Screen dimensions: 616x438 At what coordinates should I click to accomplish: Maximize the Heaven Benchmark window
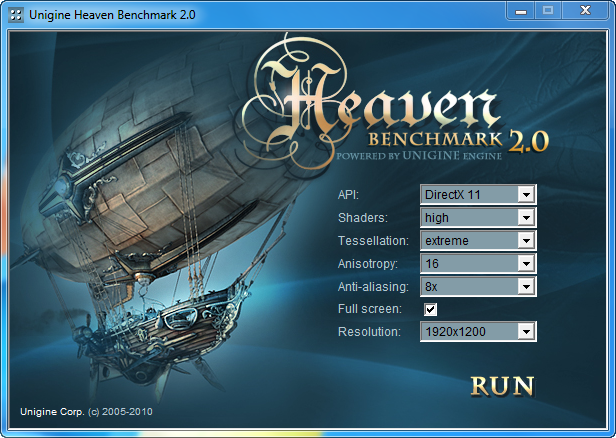(x=548, y=11)
